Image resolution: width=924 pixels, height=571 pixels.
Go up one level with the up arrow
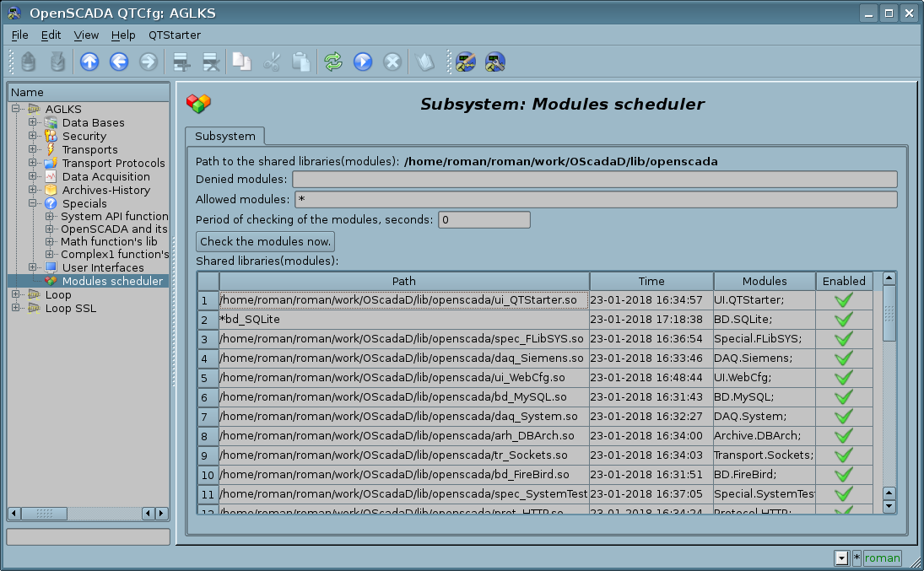(89, 62)
